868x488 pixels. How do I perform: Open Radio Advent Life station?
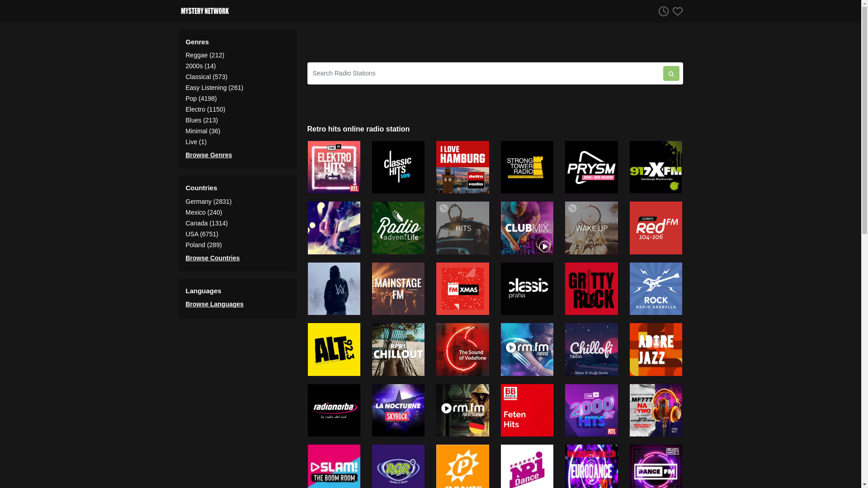tap(398, 228)
